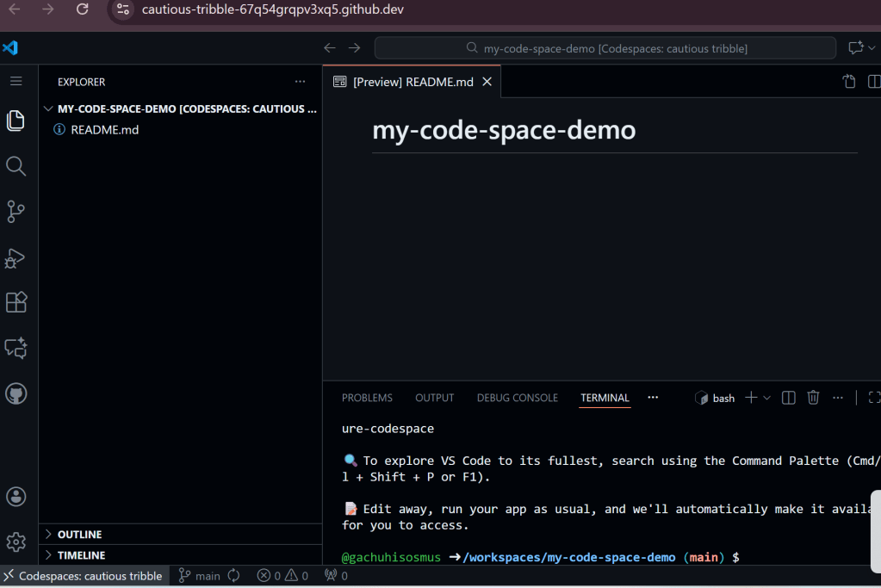Viewport: 881px width, 588px height.
Task: Switch to the Debug Console tab
Action: click(517, 398)
